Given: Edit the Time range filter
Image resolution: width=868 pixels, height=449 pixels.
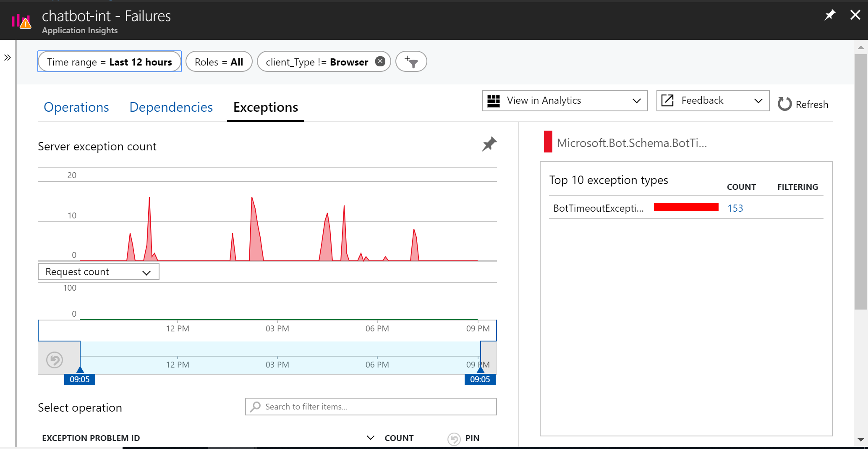Looking at the screenshot, I should [109, 61].
